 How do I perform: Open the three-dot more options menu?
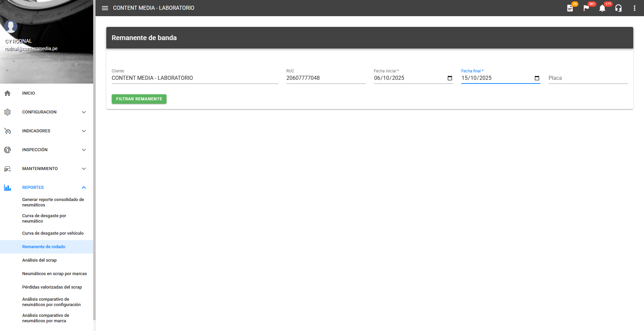(x=635, y=8)
